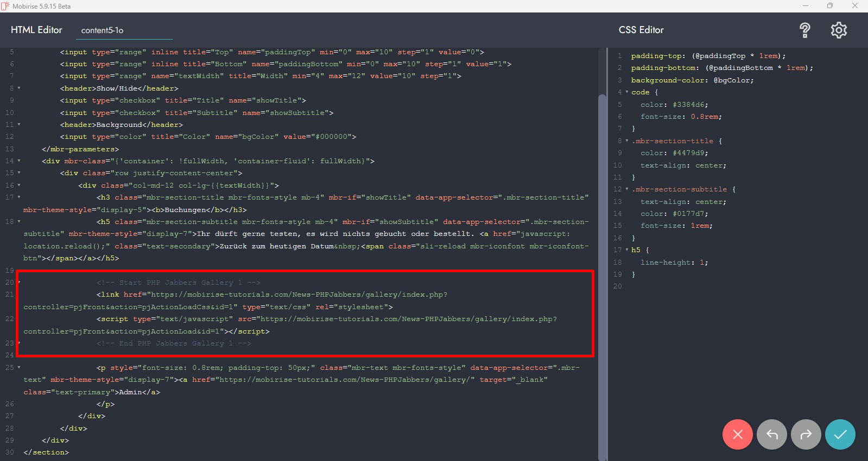Collapse the fold arrow on HTML line 14

[19, 161]
